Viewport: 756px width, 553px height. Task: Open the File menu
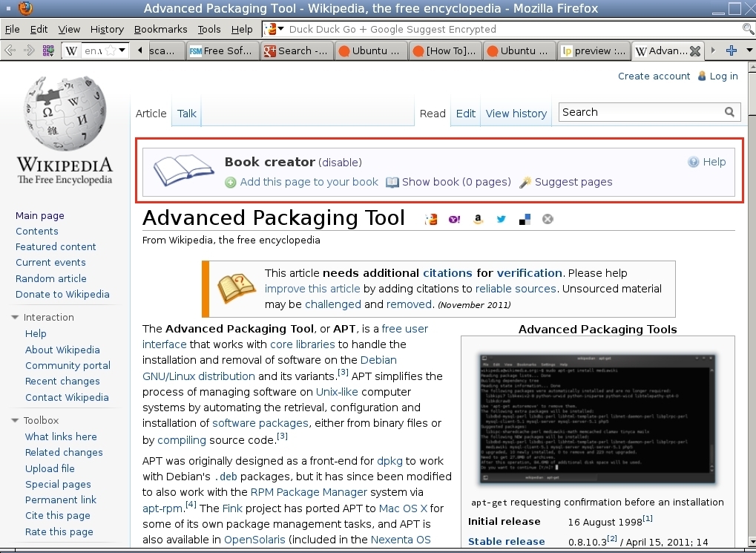coord(12,30)
